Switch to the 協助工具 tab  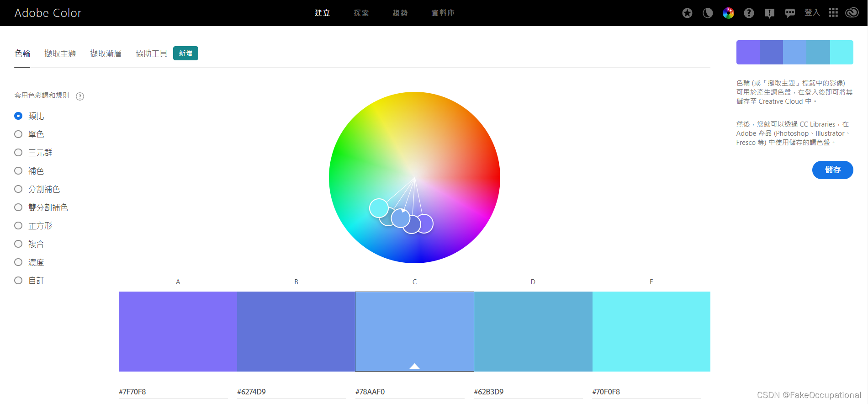pyautogui.click(x=152, y=53)
